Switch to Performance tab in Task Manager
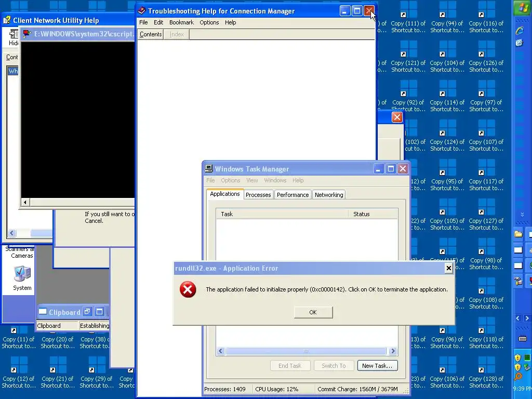Viewport: 532px width, 399px height. click(292, 195)
